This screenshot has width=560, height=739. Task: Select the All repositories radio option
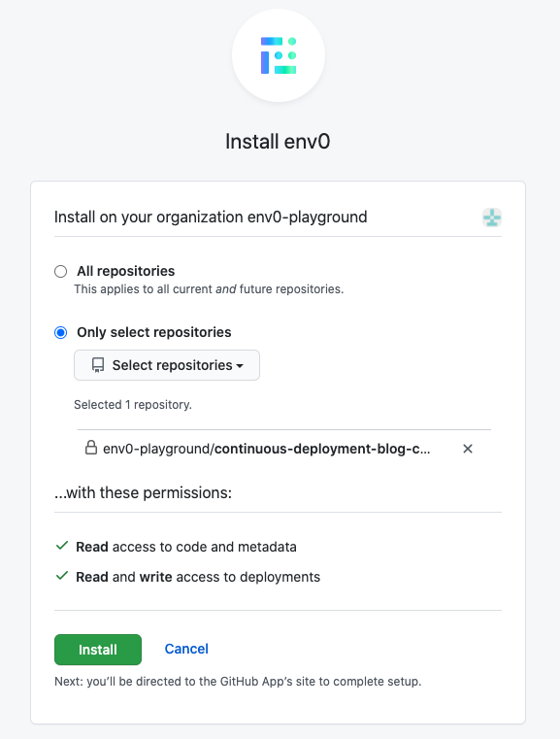click(61, 272)
